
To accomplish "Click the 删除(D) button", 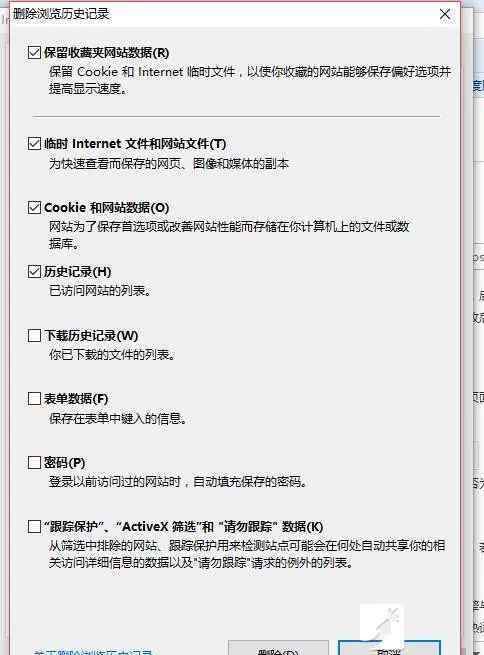I will 279,648.
